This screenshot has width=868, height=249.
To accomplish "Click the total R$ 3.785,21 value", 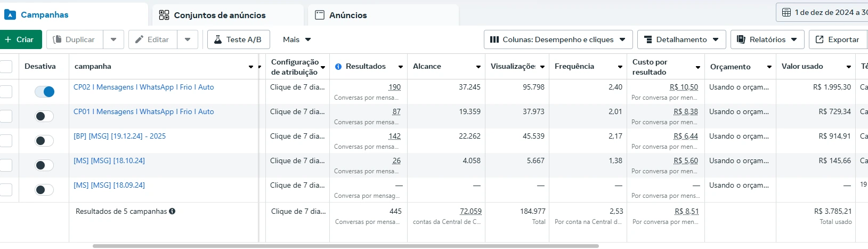I will [833, 211].
